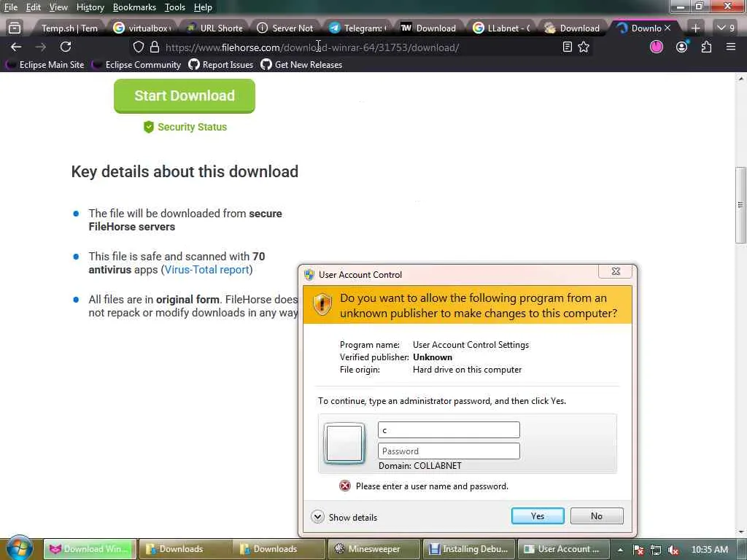This screenshot has height=560, width=747.
Task: Open the Virus-Total report link
Action: point(206,270)
